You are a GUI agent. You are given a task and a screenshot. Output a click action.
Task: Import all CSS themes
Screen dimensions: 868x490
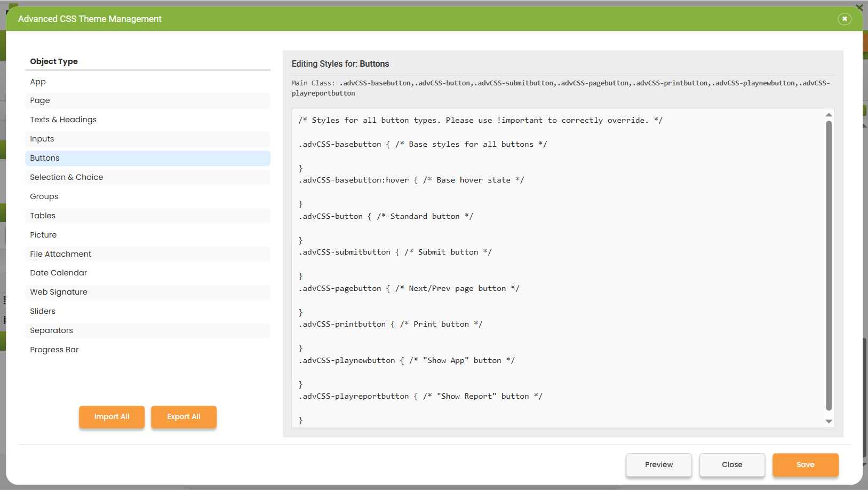click(x=112, y=417)
